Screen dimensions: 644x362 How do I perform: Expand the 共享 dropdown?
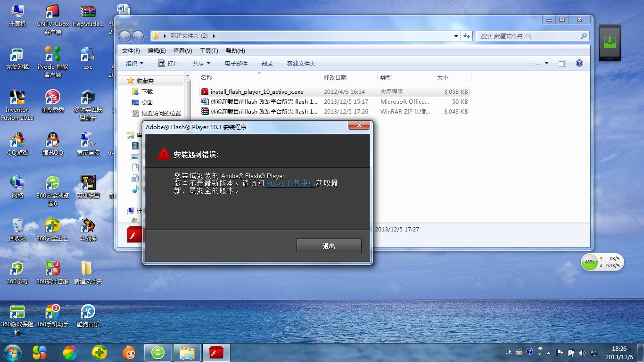click(201, 63)
